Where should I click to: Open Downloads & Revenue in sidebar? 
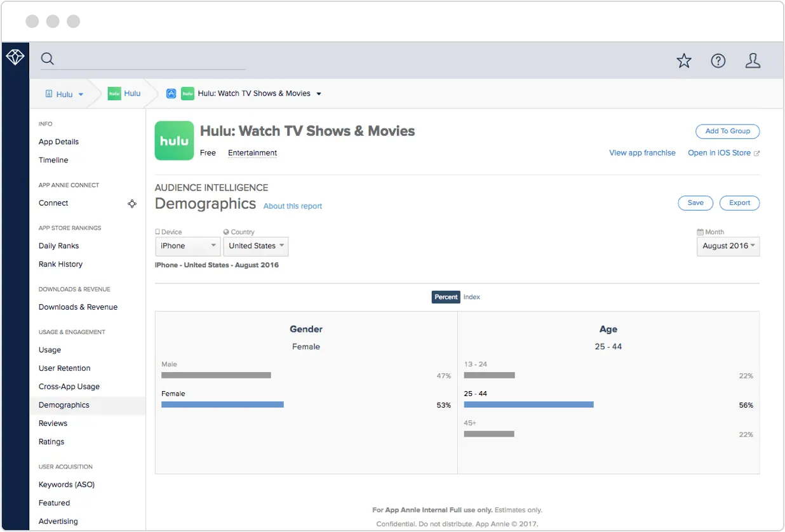tap(78, 307)
